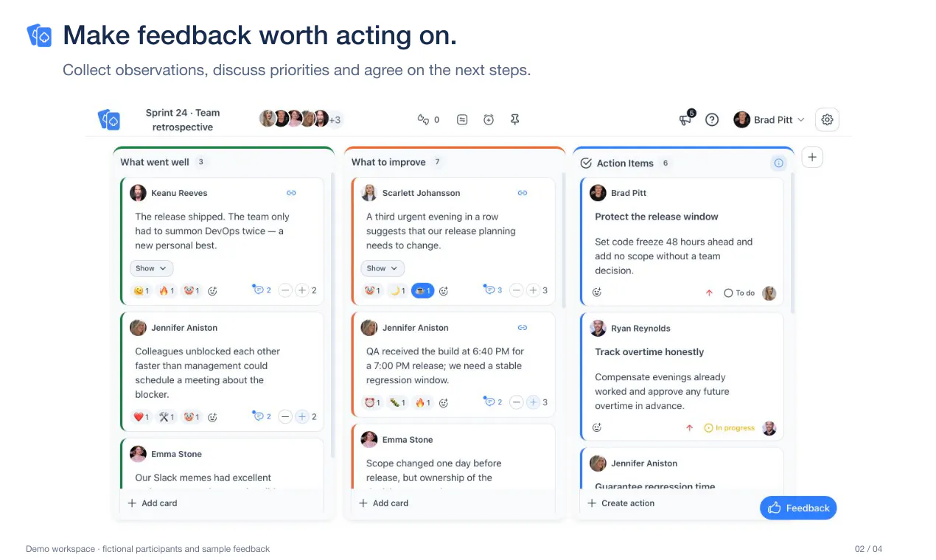Toggle the To do status circle

coord(728,293)
